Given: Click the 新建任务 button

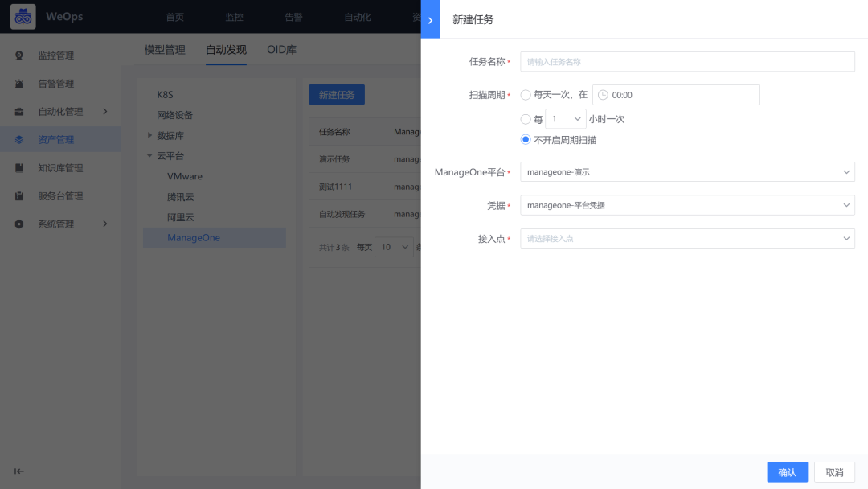Looking at the screenshot, I should pyautogui.click(x=337, y=94).
